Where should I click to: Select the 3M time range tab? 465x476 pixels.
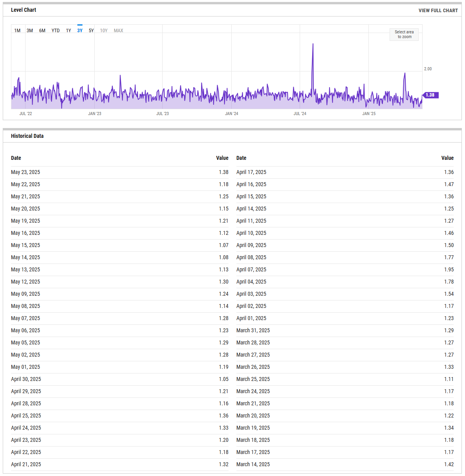(x=30, y=31)
